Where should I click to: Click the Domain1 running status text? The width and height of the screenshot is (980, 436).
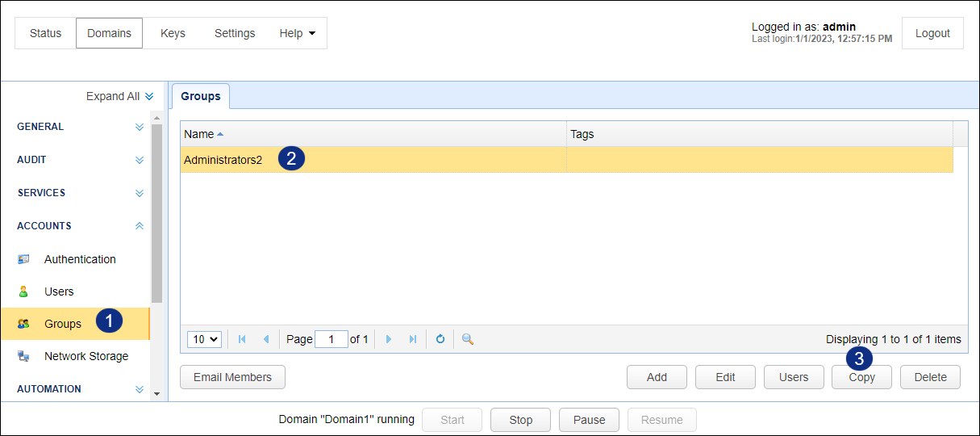pyautogui.click(x=347, y=420)
